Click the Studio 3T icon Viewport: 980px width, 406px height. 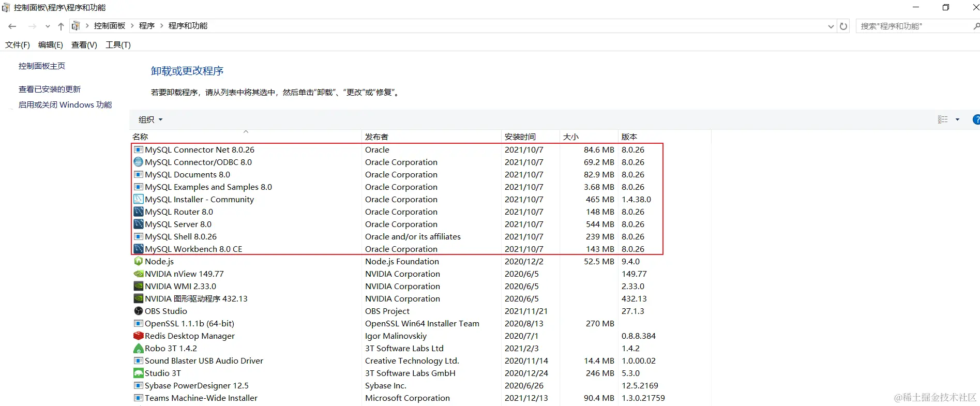(139, 373)
